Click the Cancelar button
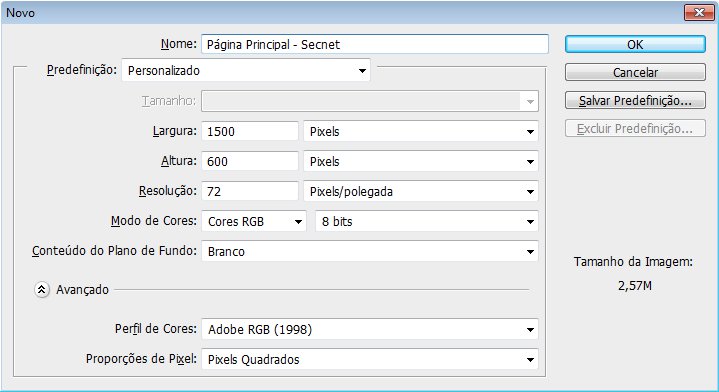 [x=635, y=72]
